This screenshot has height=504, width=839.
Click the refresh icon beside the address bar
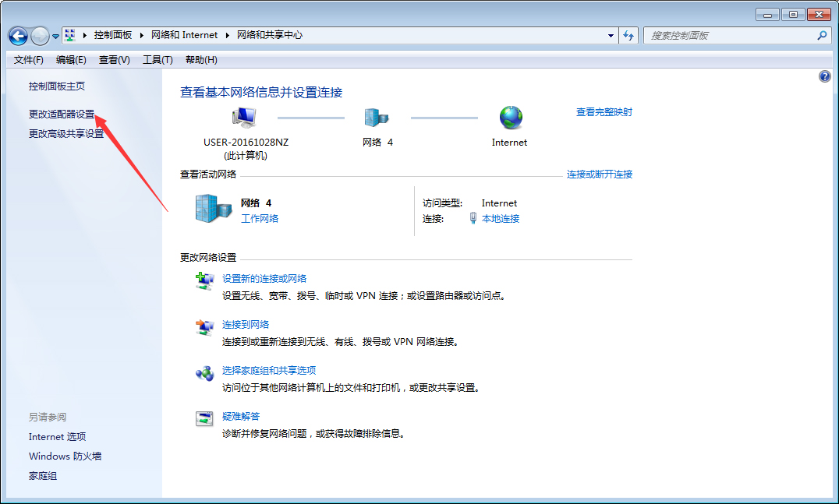click(628, 35)
